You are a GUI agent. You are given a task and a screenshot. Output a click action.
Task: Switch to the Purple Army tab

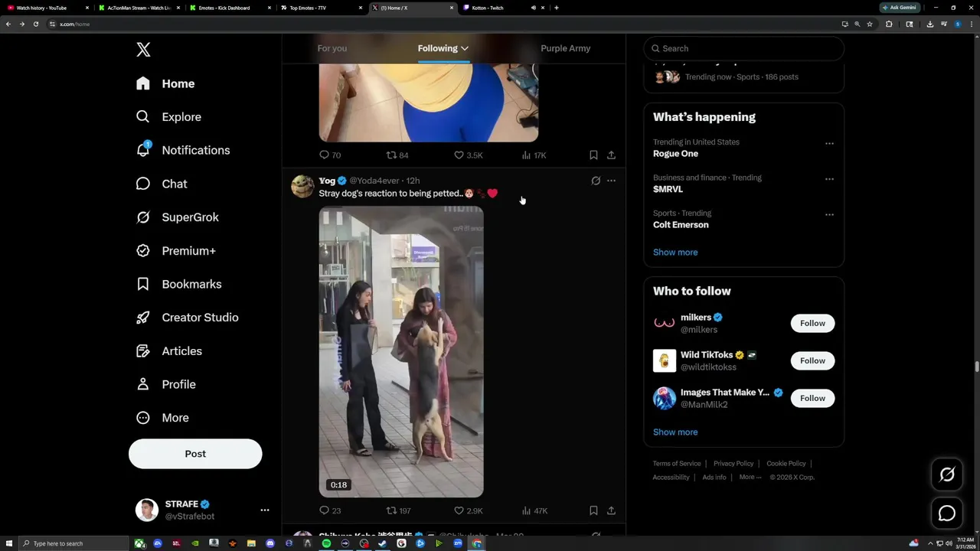(565, 48)
